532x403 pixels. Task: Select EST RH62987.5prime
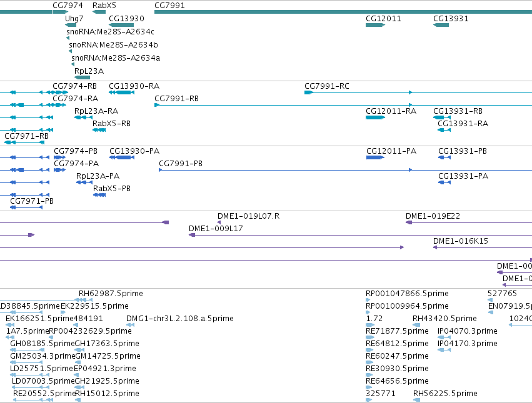[111, 294]
